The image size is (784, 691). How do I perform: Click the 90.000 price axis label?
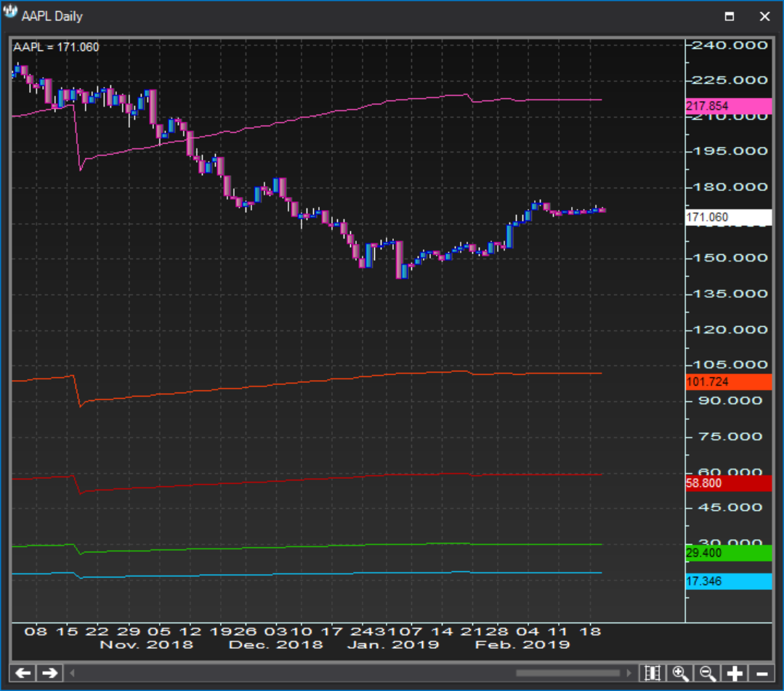(x=730, y=400)
